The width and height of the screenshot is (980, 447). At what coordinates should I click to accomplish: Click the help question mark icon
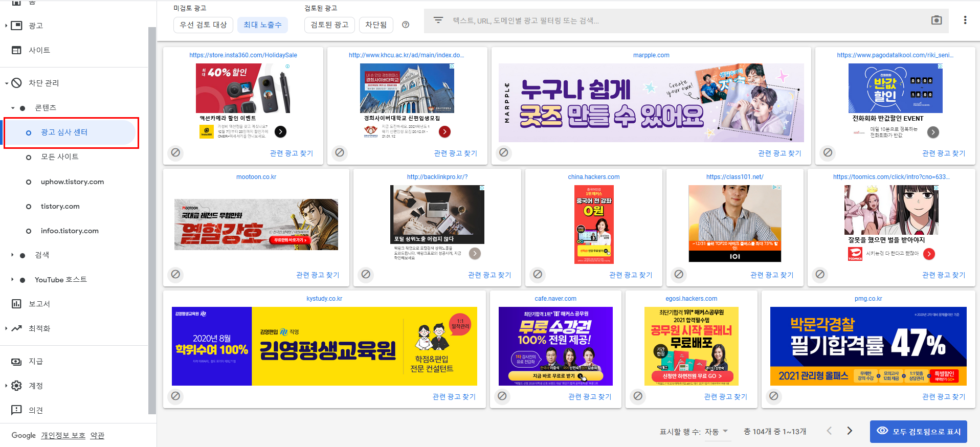point(406,25)
